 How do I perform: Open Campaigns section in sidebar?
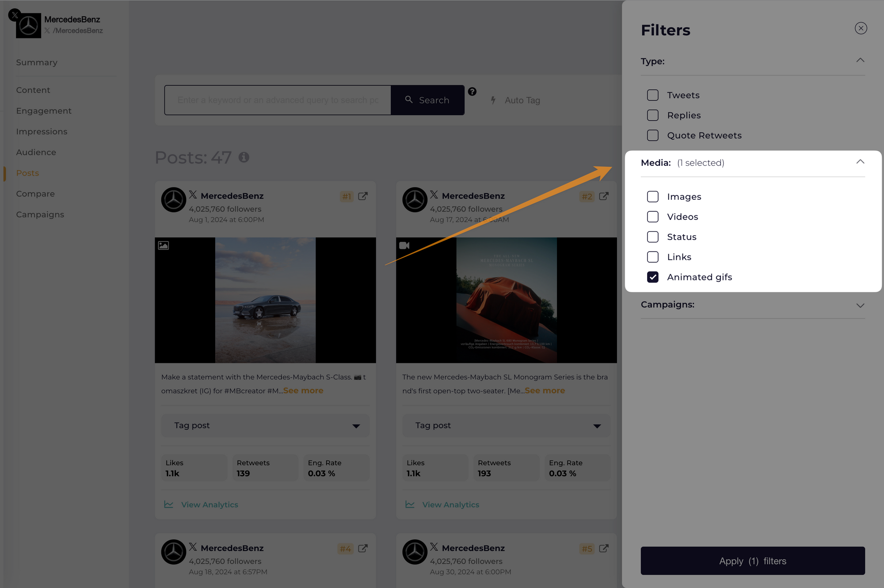coord(40,215)
